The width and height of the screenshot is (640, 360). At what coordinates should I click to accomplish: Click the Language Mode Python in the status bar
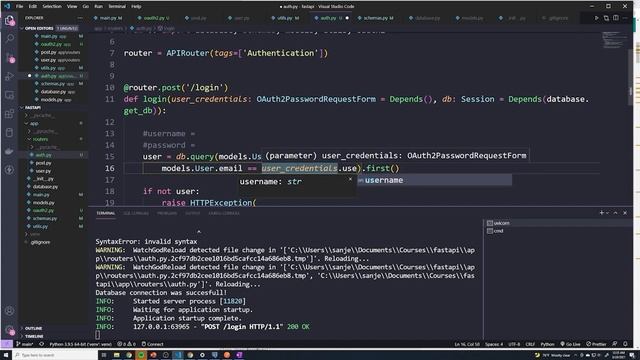pos(547,344)
